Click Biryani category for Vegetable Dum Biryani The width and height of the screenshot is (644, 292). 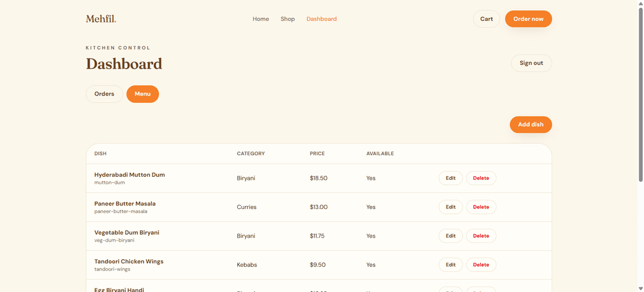point(246,236)
